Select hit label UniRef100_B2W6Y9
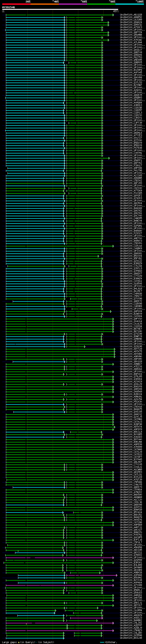Viewport: 146px width, 644px height. click(131, 314)
